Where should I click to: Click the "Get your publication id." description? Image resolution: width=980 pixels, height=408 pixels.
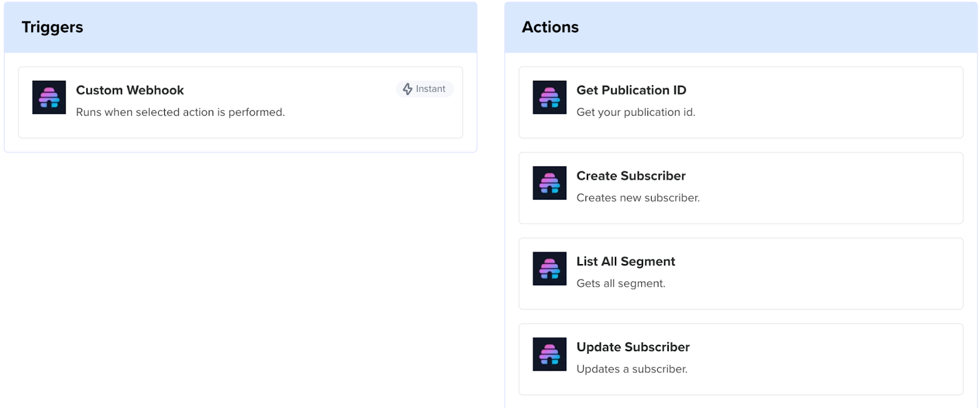coord(636,112)
